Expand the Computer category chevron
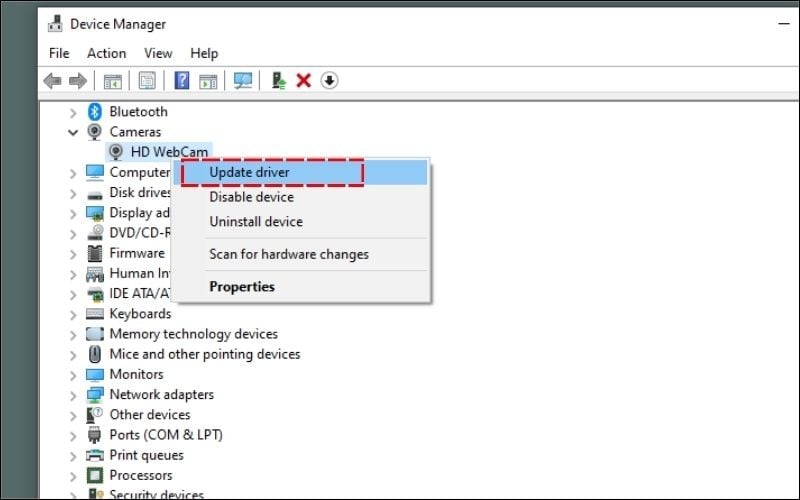Image resolution: width=800 pixels, height=500 pixels. [73, 173]
